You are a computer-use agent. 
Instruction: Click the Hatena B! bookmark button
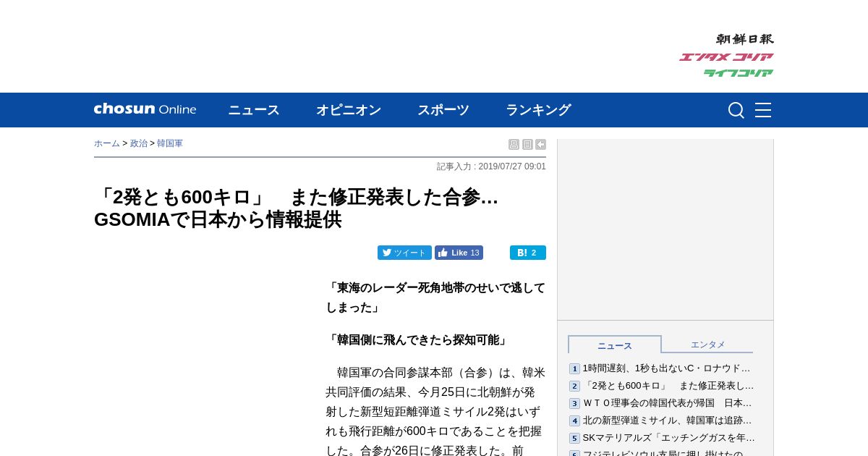pos(528,253)
